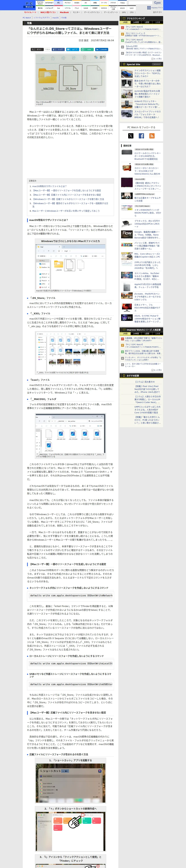Open recommended article Pixel 10aとPixel 9a comparison

tap(147, 389)
